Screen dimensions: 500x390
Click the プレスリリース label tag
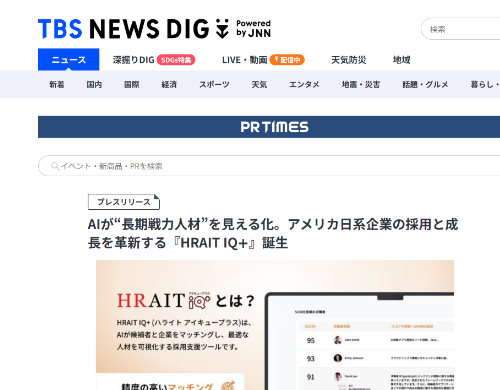pos(124,202)
